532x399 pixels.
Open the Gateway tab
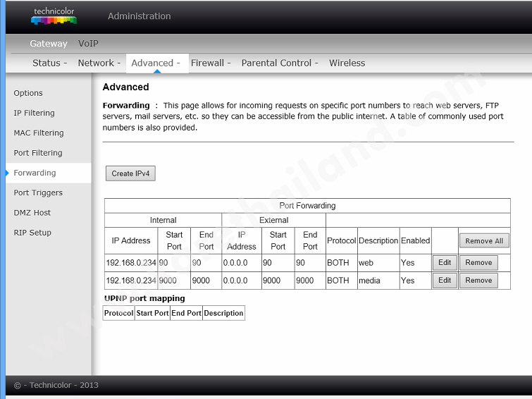tap(48, 44)
